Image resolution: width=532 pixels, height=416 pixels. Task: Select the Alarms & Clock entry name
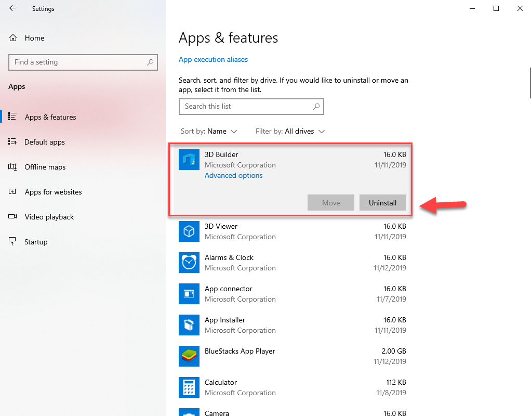tap(229, 258)
